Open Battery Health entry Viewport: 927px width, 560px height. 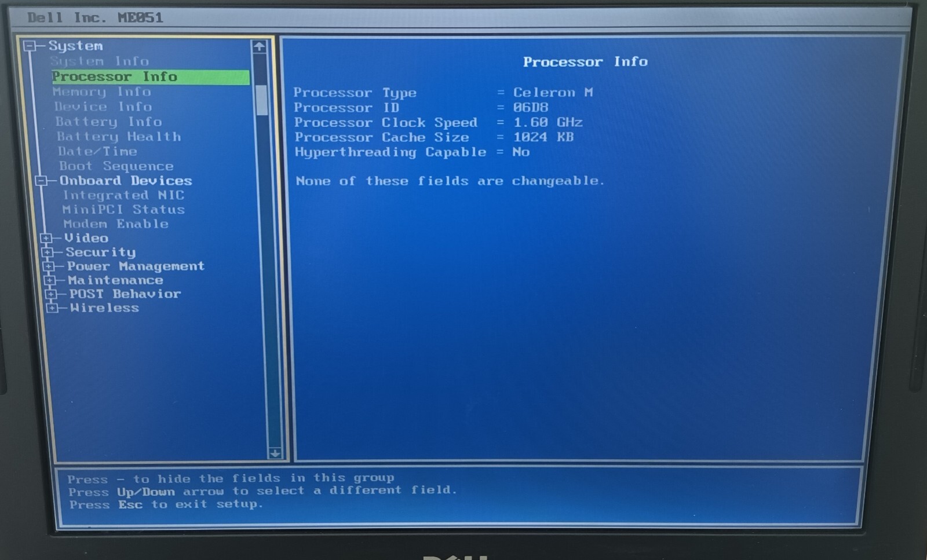(x=119, y=137)
